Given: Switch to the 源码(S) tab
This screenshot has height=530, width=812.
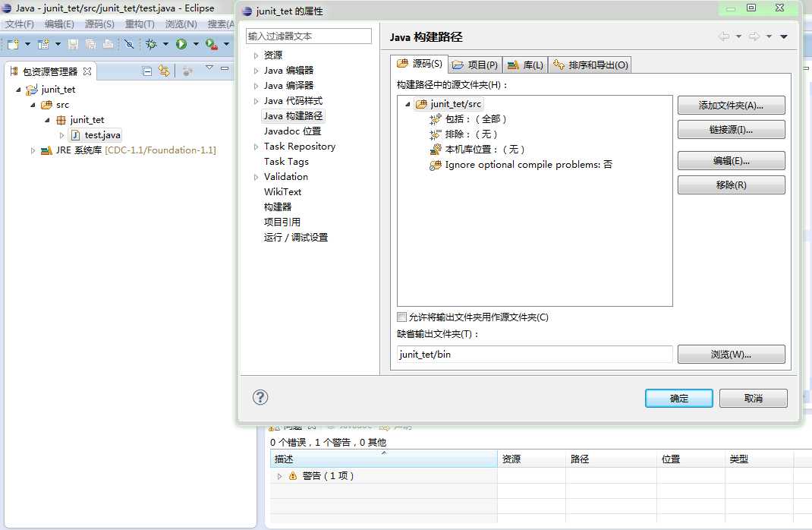Looking at the screenshot, I should (x=420, y=64).
